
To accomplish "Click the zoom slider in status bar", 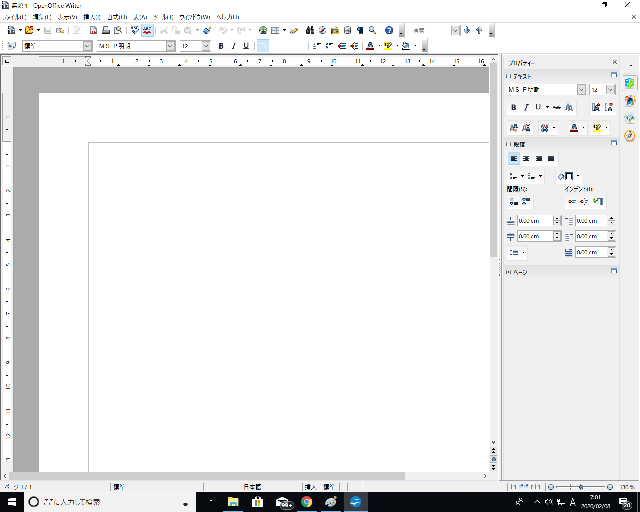I will click(580, 486).
